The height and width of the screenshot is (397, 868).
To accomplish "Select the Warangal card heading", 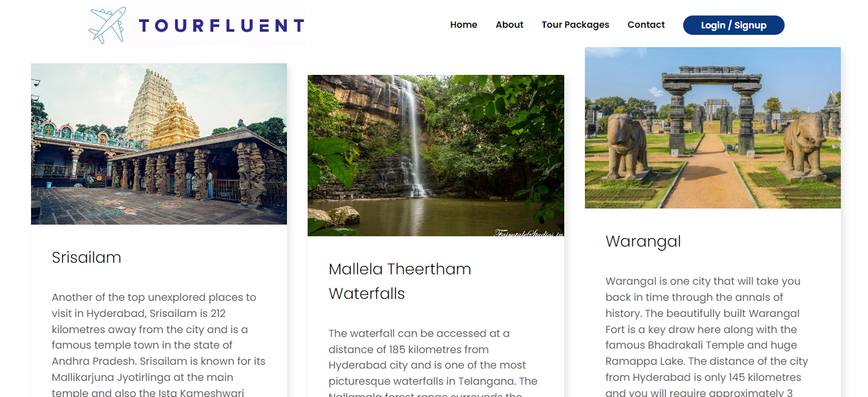I will tap(643, 241).
